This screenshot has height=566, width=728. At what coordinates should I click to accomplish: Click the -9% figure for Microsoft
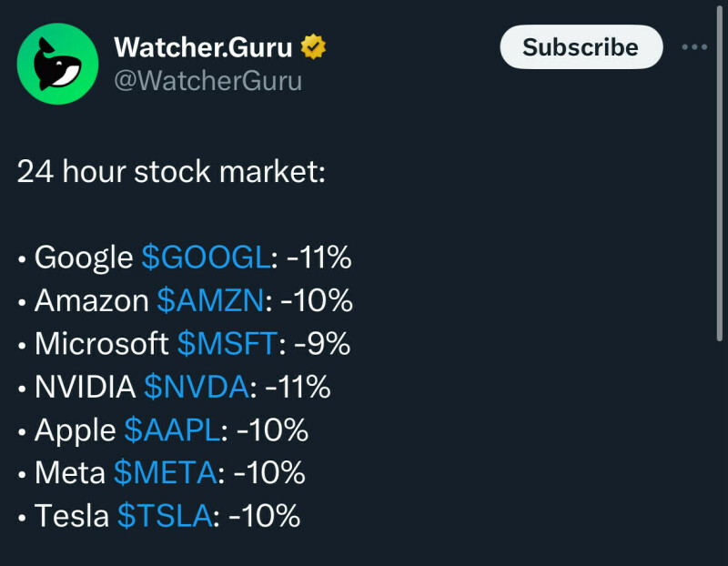click(319, 343)
